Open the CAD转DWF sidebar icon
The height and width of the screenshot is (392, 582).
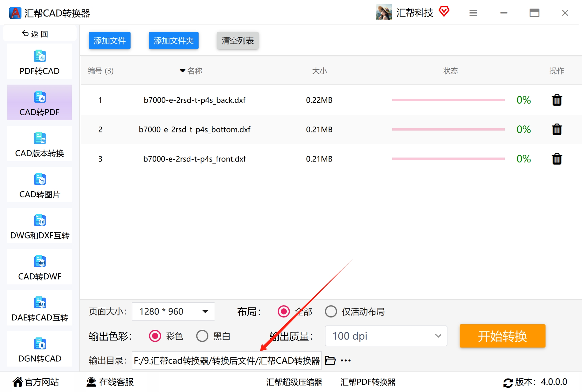click(40, 261)
